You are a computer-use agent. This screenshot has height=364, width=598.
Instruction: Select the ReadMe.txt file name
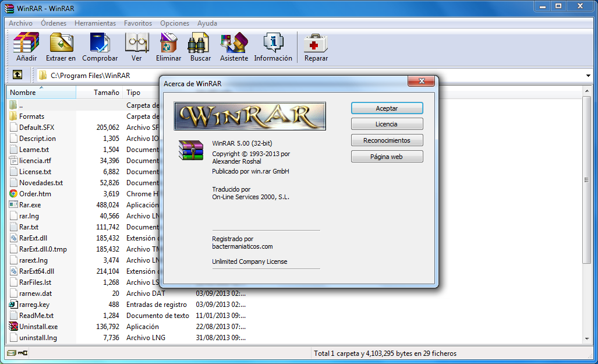(36, 315)
